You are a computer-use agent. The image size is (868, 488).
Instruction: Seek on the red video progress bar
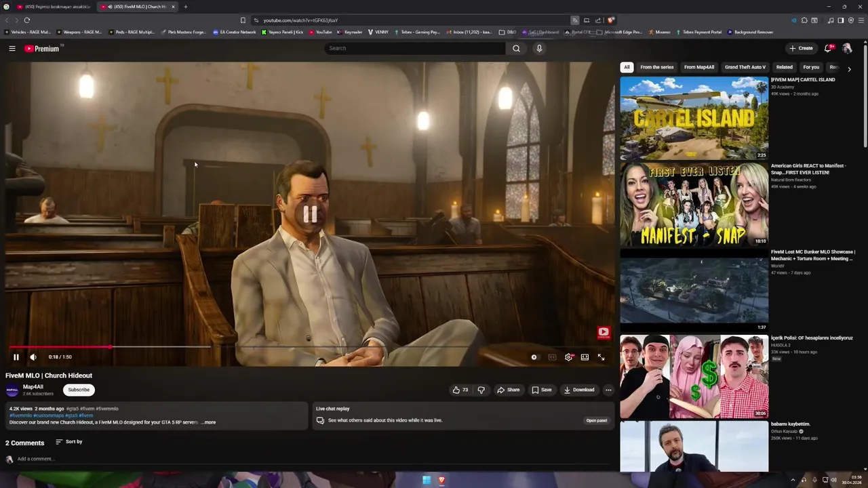pyautogui.click(x=311, y=347)
